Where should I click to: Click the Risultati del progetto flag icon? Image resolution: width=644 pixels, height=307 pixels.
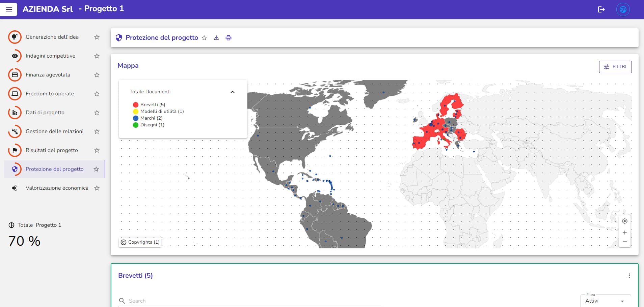(15, 150)
